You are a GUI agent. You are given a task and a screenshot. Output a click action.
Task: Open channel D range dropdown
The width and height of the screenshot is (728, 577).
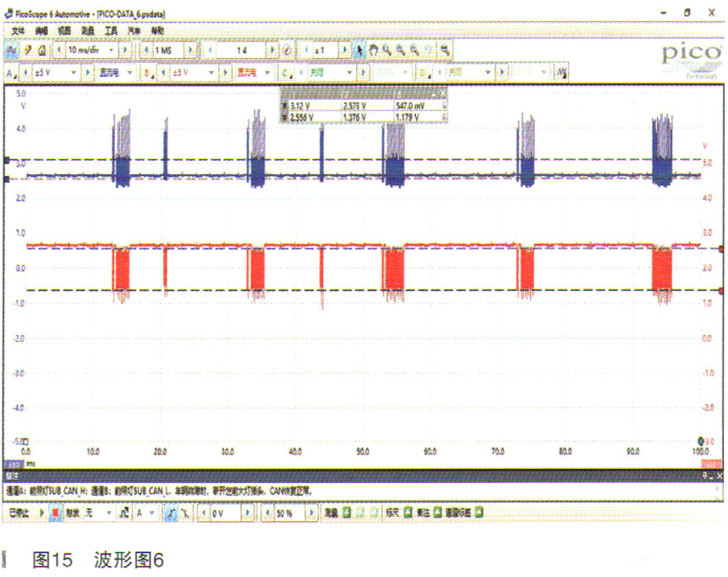click(488, 73)
